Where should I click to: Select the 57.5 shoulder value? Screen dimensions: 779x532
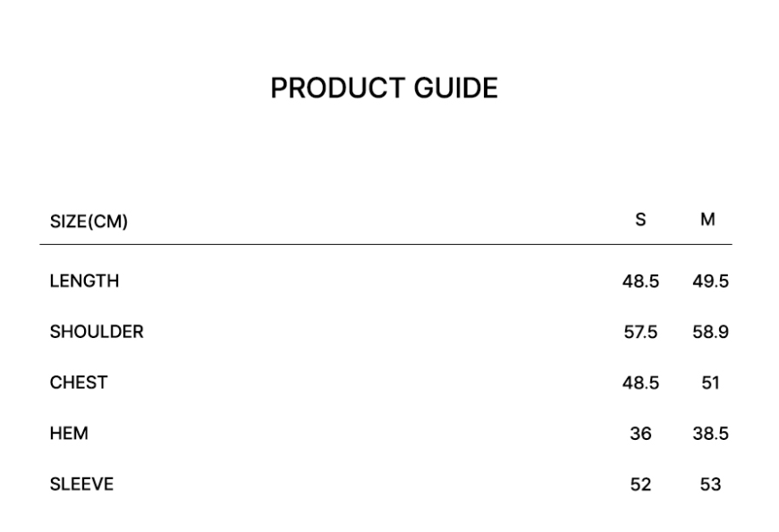click(x=640, y=333)
